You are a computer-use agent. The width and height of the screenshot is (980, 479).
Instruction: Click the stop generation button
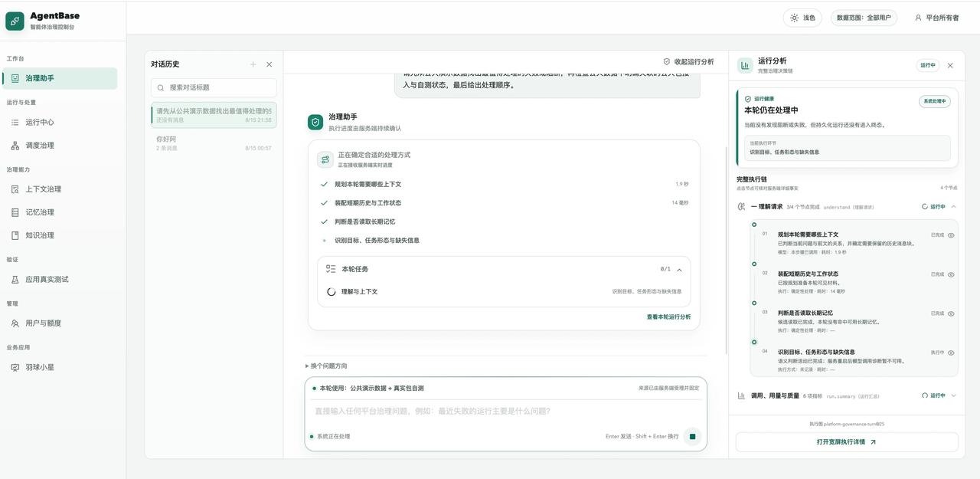point(692,437)
